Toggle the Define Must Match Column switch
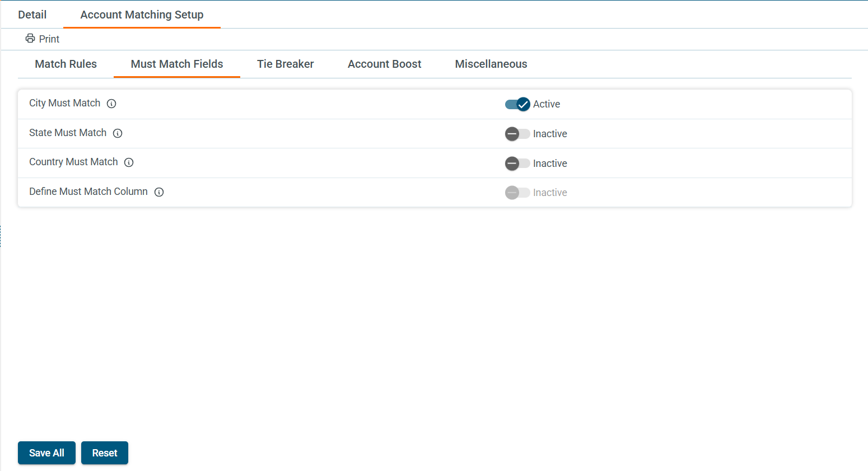This screenshot has width=868, height=471. coord(517,193)
